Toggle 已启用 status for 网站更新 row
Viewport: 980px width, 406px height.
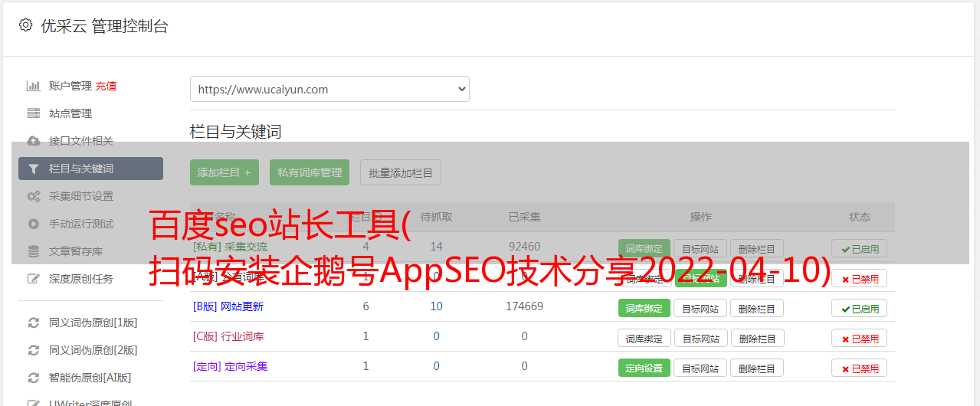point(860,308)
